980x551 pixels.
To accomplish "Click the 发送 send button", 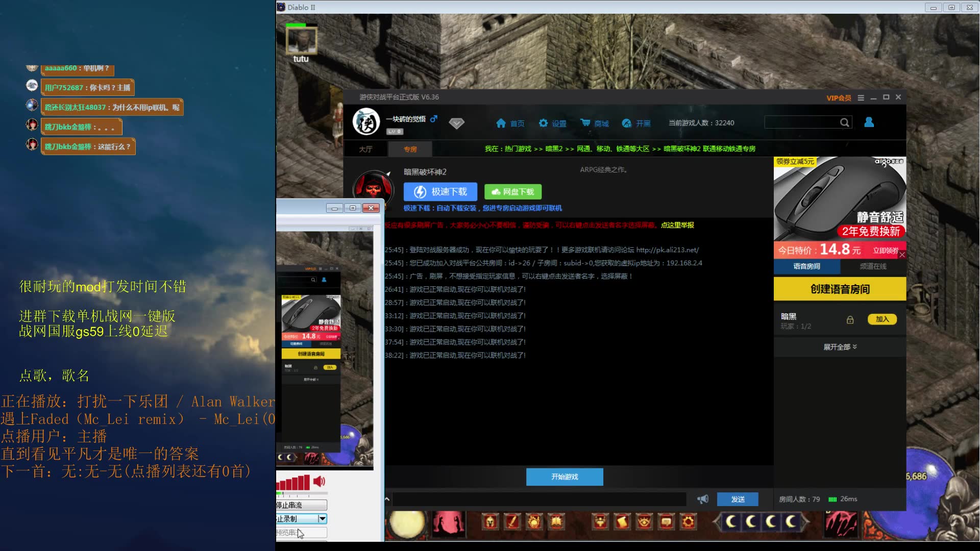I will click(x=738, y=499).
